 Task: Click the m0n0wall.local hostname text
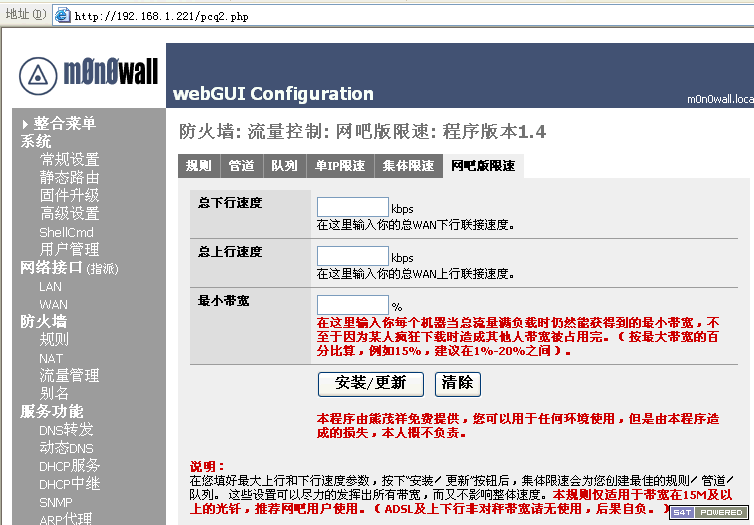coord(720,100)
